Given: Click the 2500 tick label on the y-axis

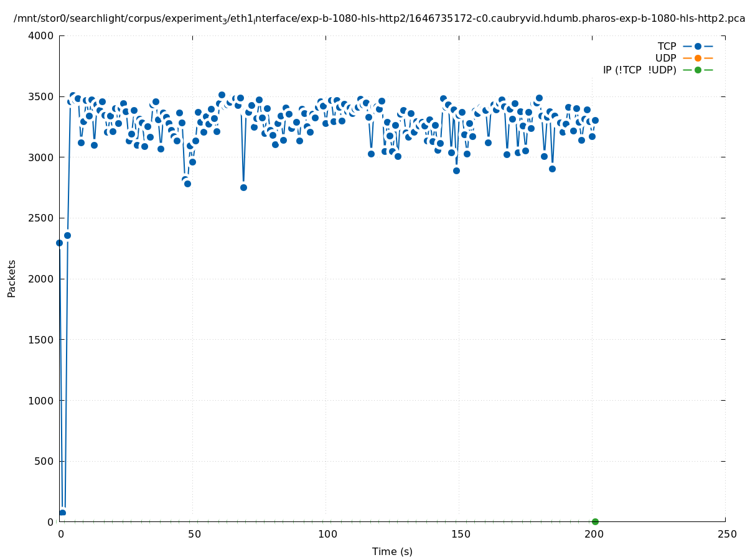Looking at the screenshot, I should click(41, 218).
